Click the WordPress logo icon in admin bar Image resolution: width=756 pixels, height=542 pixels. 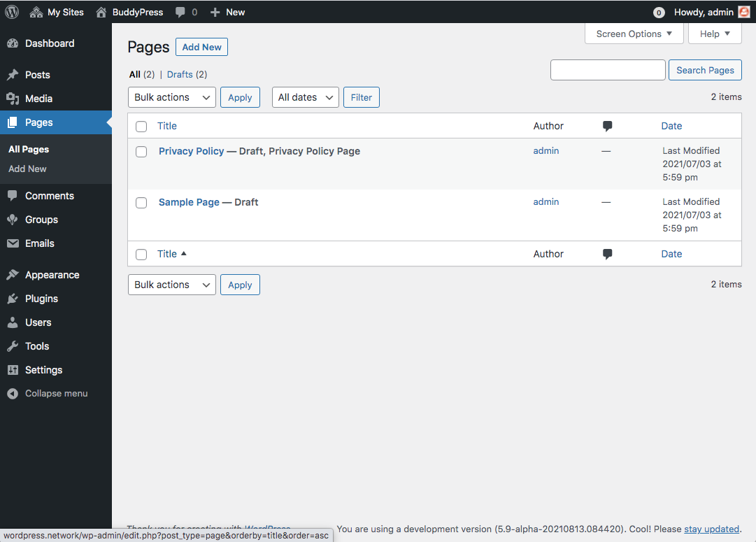click(x=12, y=12)
